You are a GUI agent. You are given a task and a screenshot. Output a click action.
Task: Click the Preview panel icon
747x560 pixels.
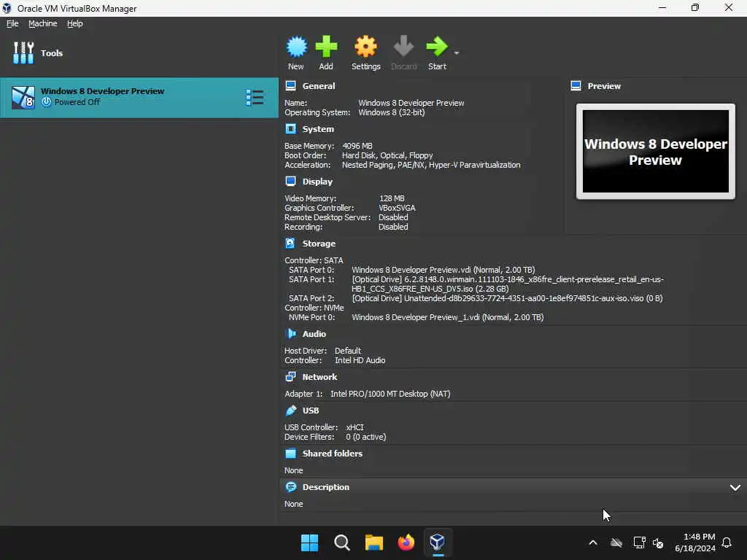point(576,86)
